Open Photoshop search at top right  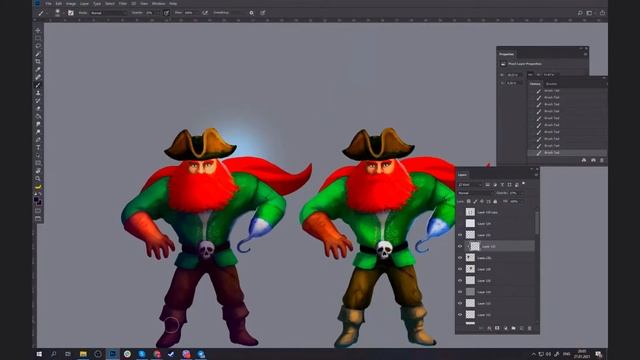click(x=580, y=13)
